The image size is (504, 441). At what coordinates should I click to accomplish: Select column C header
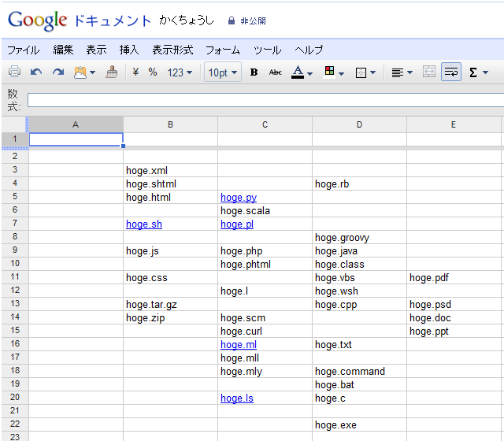(x=265, y=124)
